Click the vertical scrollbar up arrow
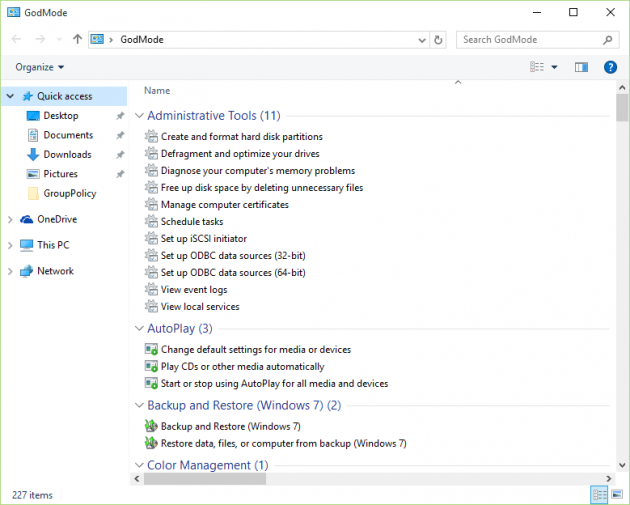This screenshot has height=505, width=630. click(x=622, y=87)
